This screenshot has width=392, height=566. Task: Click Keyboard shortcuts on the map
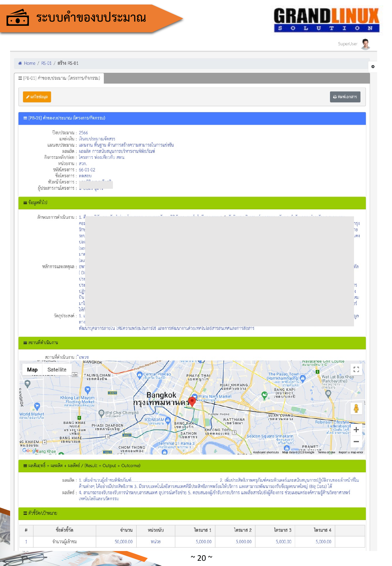(266, 452)
